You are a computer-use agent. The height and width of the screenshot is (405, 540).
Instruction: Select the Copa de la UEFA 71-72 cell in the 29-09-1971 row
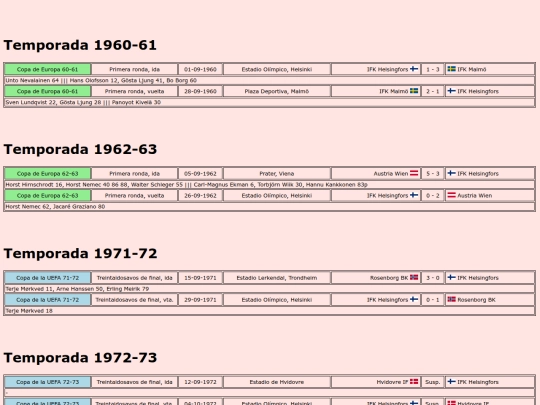pyautogui.click(x=48, y=300)
